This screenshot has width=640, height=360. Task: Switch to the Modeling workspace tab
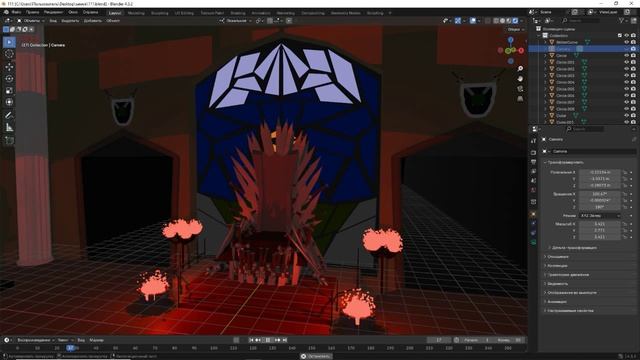tap(136, 13)
